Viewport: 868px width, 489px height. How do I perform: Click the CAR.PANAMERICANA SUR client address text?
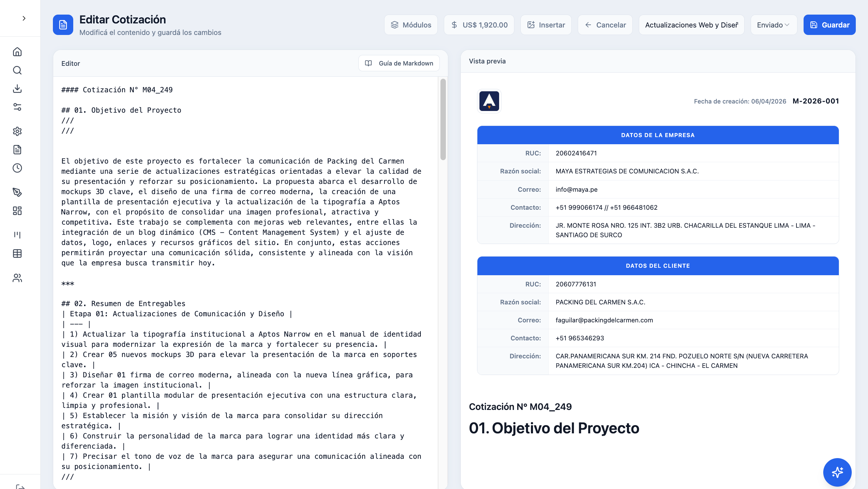[682, 361]
